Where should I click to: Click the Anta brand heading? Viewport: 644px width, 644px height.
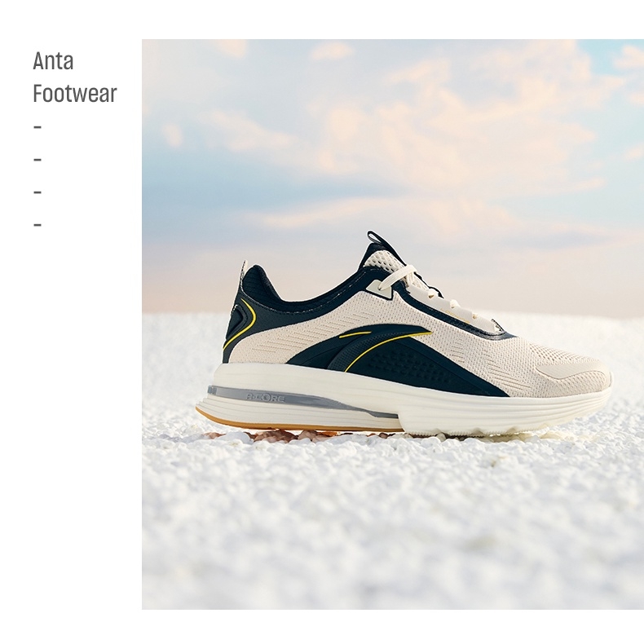coord(53,61)
